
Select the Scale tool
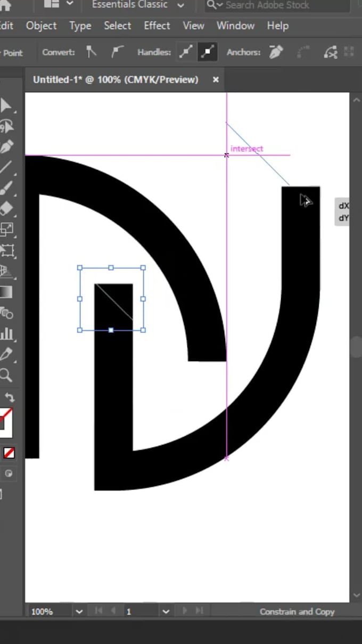pyautogui.click(x=6, y=230)
